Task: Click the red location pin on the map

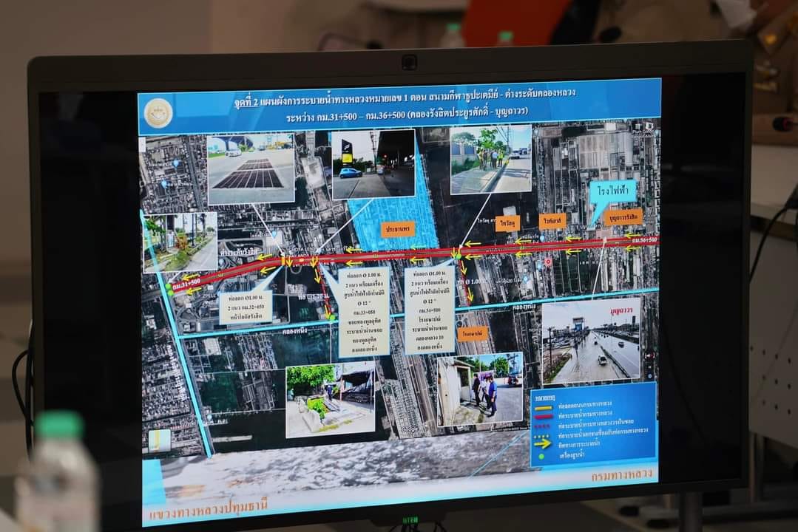Action: 547,262
